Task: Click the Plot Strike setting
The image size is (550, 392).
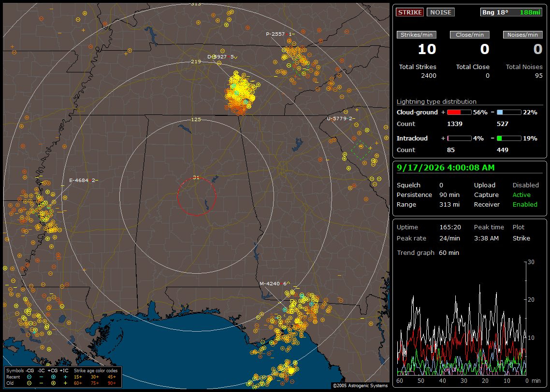Action: 521,238
